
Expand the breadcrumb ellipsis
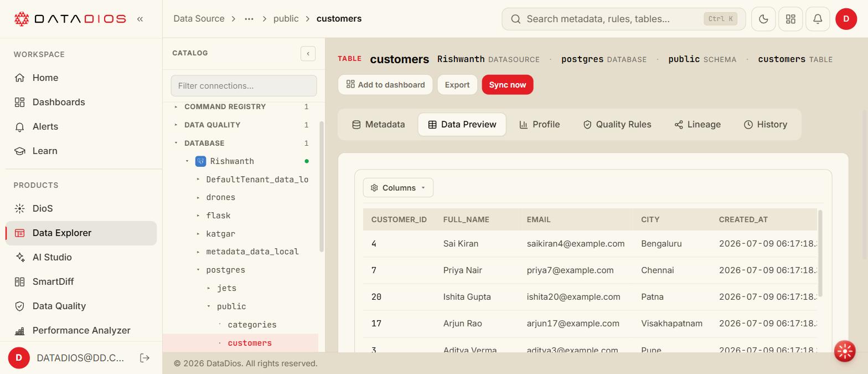tap(249, 19)
